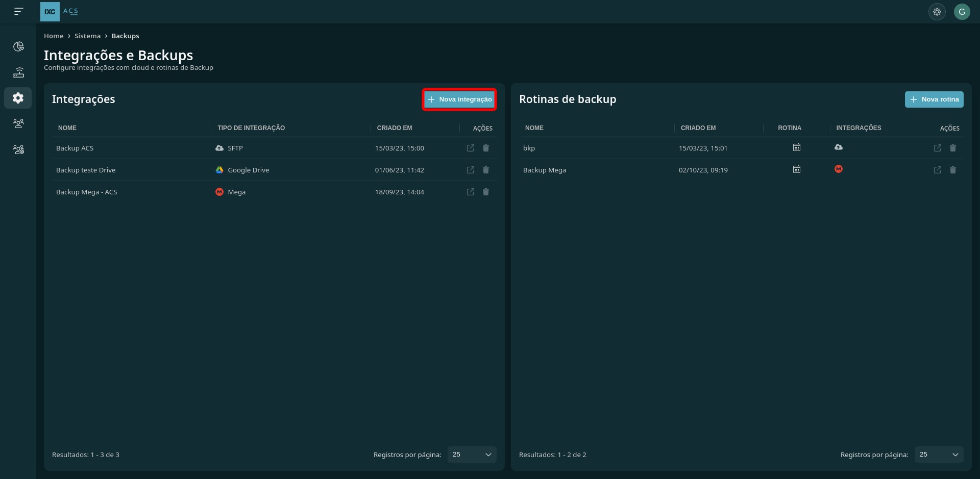
Task: Delete the Backup Mega routine
Action: coord(953,170)
